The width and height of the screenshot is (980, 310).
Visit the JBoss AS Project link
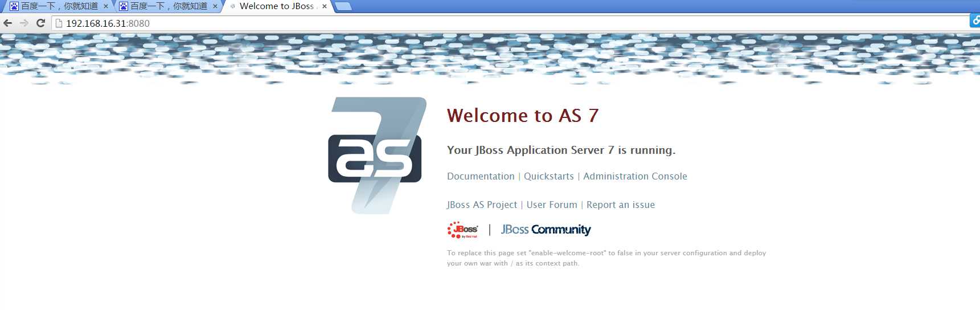click(x=482, y=205)
